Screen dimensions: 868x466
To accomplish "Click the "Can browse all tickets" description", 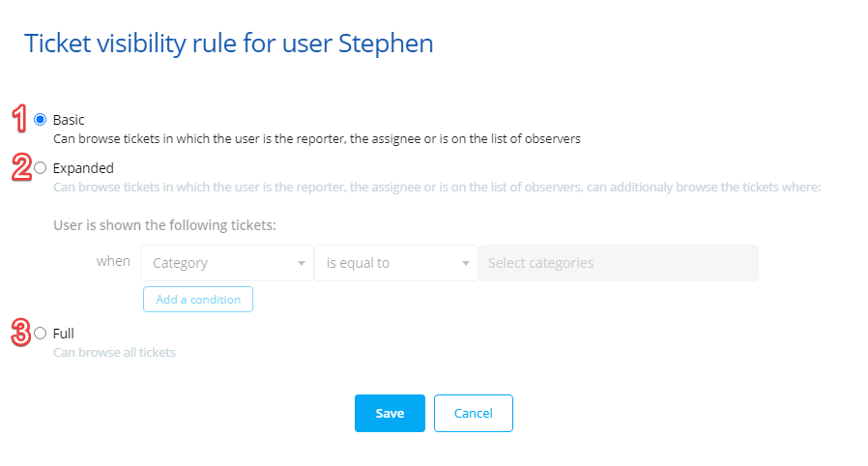I will coord(114,353).
